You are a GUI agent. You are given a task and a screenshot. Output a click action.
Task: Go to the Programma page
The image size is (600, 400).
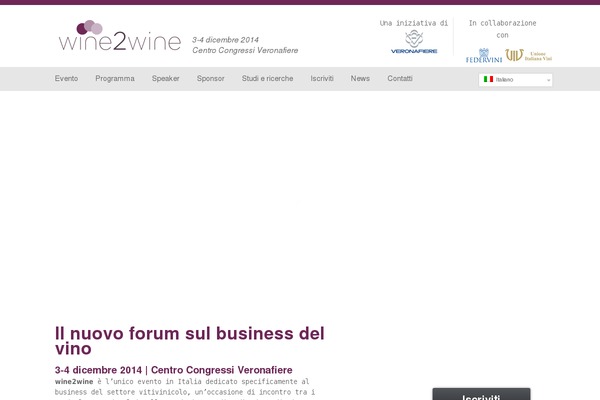tap(115, 78)
